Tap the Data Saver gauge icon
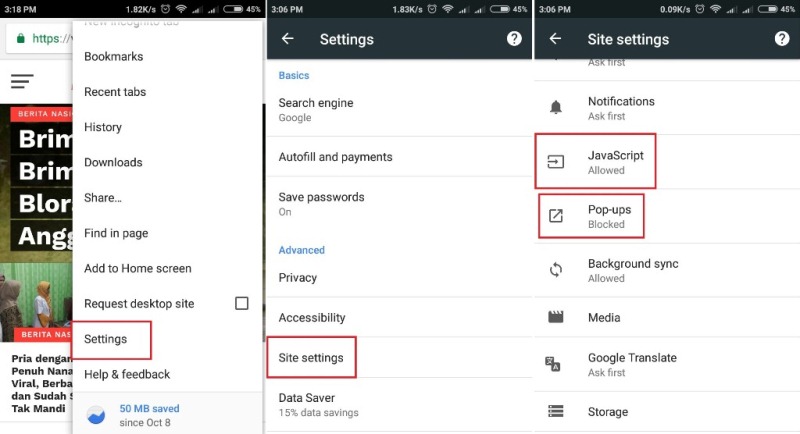This screenshot has height=434, width=800. [96, 415]
